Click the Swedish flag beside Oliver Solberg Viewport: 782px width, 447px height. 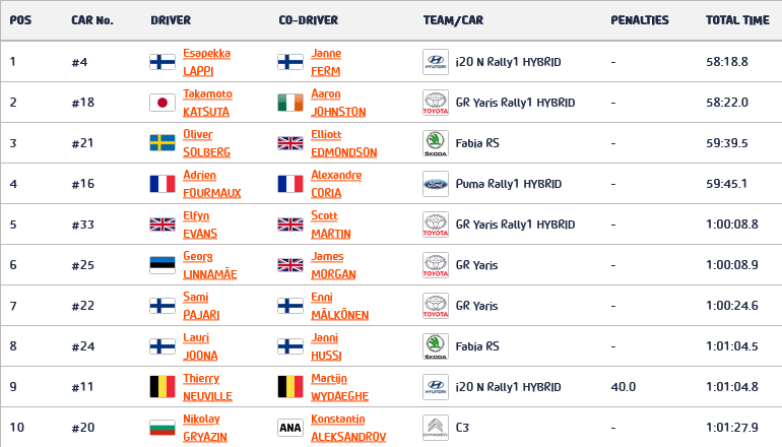tap(161, 143)
